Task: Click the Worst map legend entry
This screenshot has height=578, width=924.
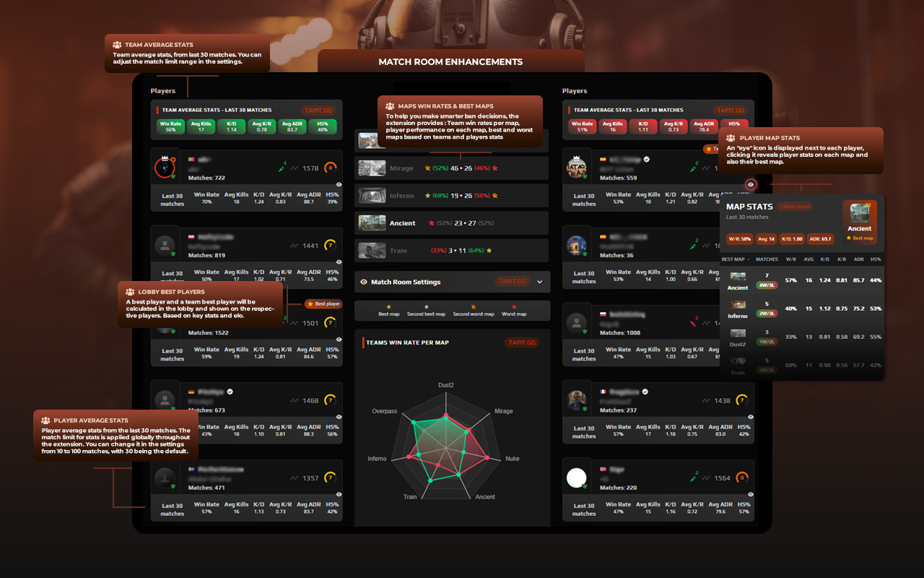Action: [x=514, y=311]
